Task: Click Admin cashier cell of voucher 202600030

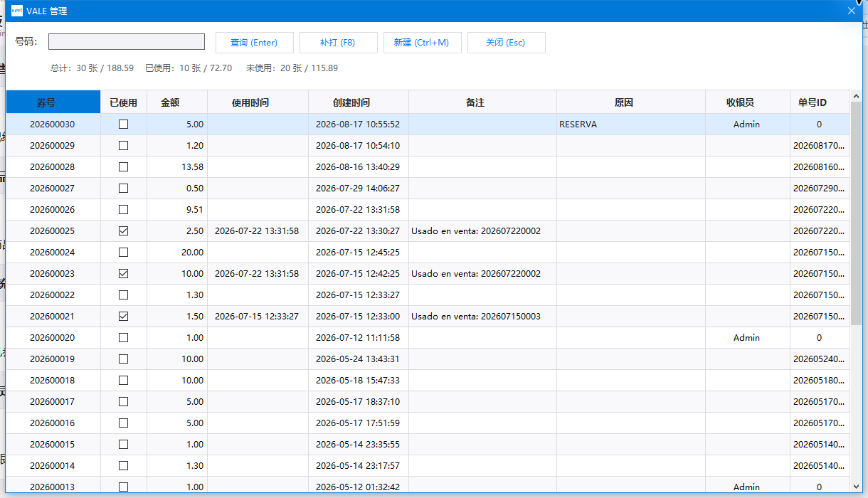Action: point(746,124)
